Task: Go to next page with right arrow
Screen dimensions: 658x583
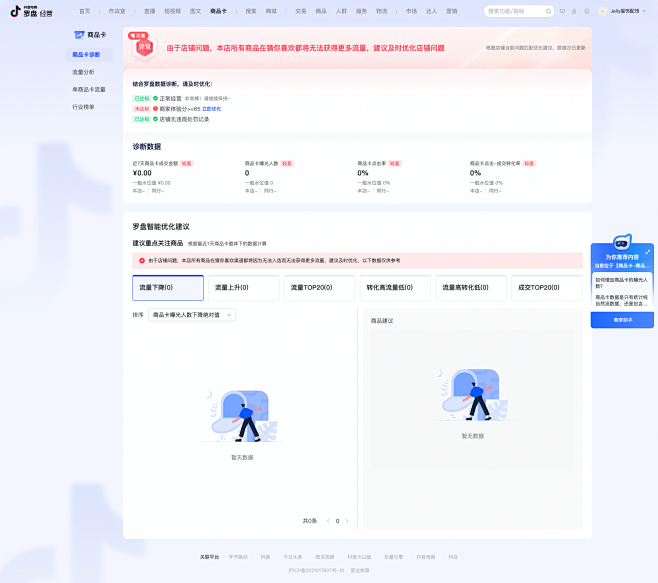Action: [349, 521]
